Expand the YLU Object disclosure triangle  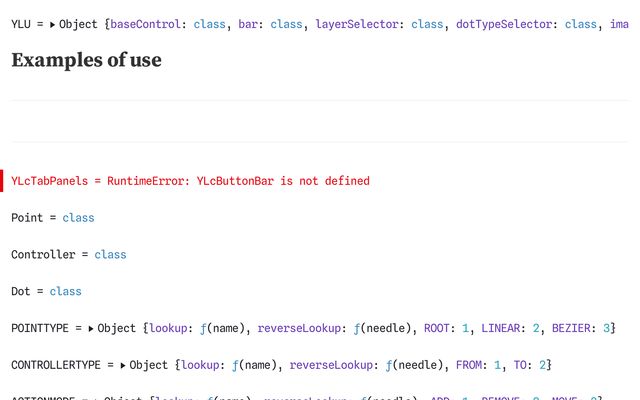[x=53, y=24]
